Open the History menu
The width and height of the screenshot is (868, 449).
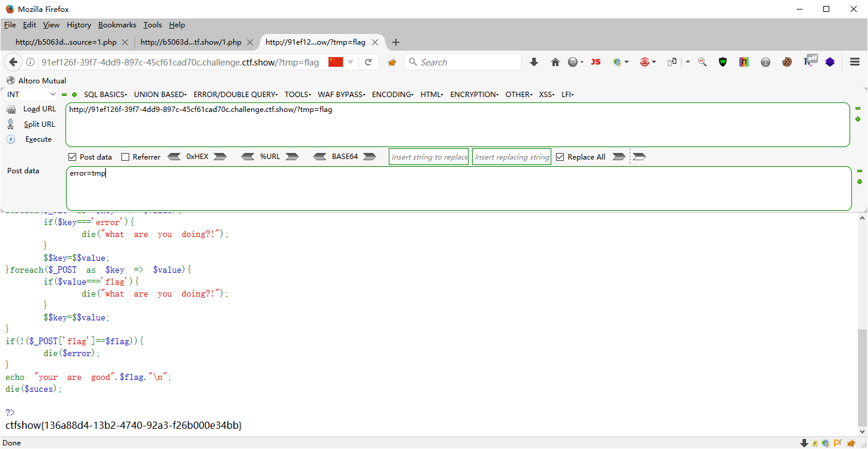pos(79,25)
